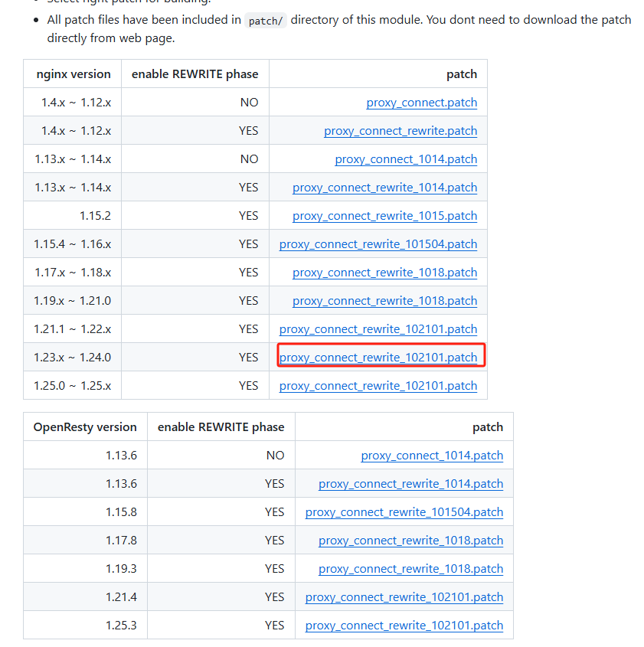Click the '1.21.1 ~ 1.22.x' version cell
Screen dimensions: 644x647
(x=72, y=329)
